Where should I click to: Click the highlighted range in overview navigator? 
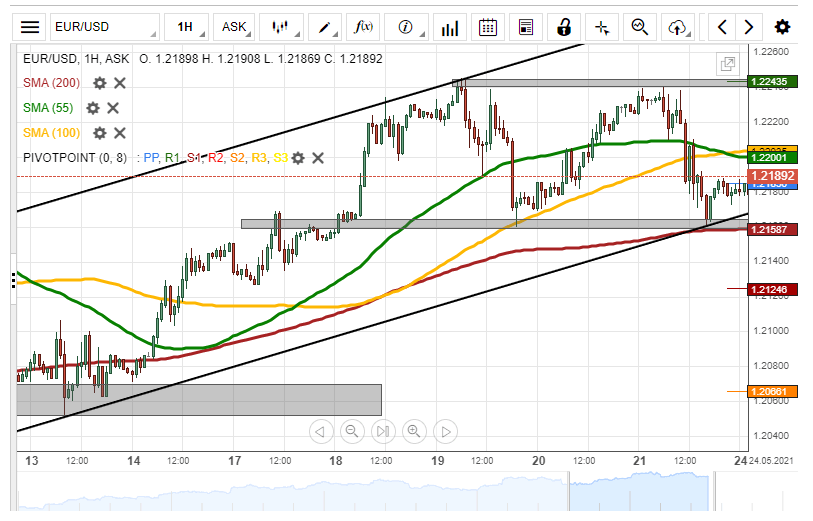click(x=639, y=491)
